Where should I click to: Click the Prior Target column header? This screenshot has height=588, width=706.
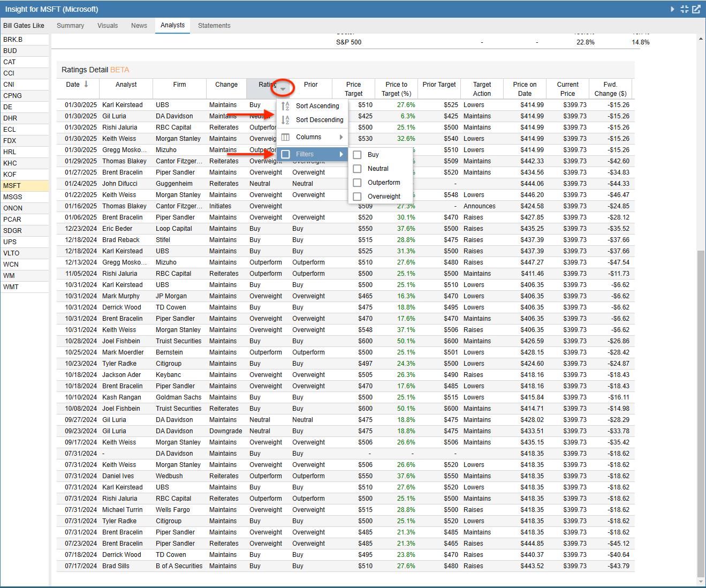(439, 88)
